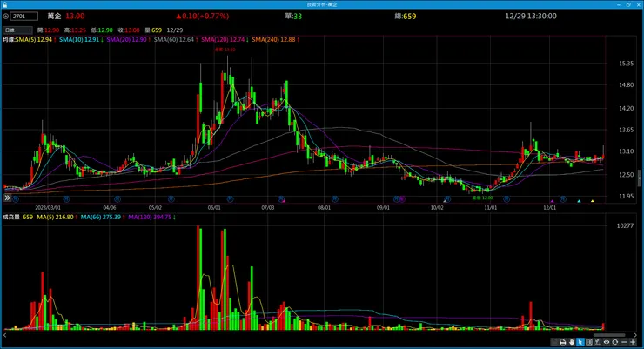Click the stock name 萬企
The height and width of the screenshot is (349, 644).
[54, 16]
